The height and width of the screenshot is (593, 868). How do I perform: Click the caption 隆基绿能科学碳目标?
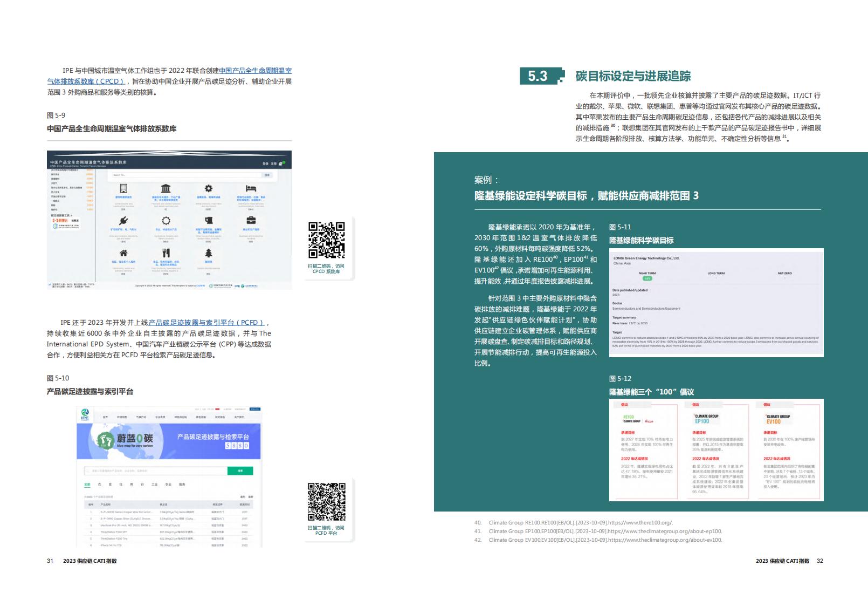tap(642, 241)
